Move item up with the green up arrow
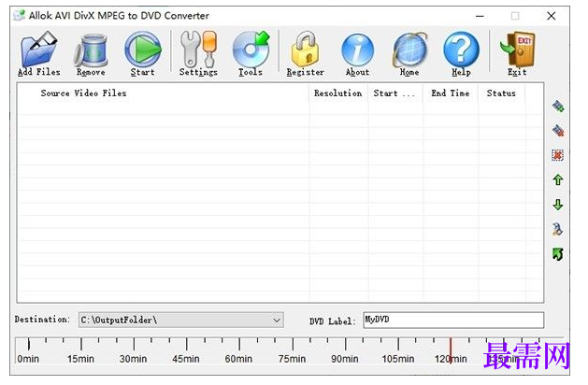This screenshot has width=588, height=385. click(558, 180)
